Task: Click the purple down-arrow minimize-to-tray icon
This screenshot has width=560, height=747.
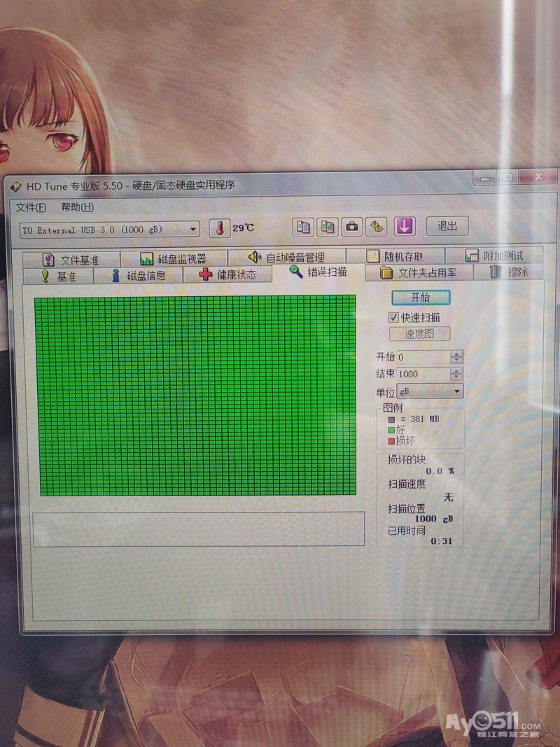Action: [405, 226]
